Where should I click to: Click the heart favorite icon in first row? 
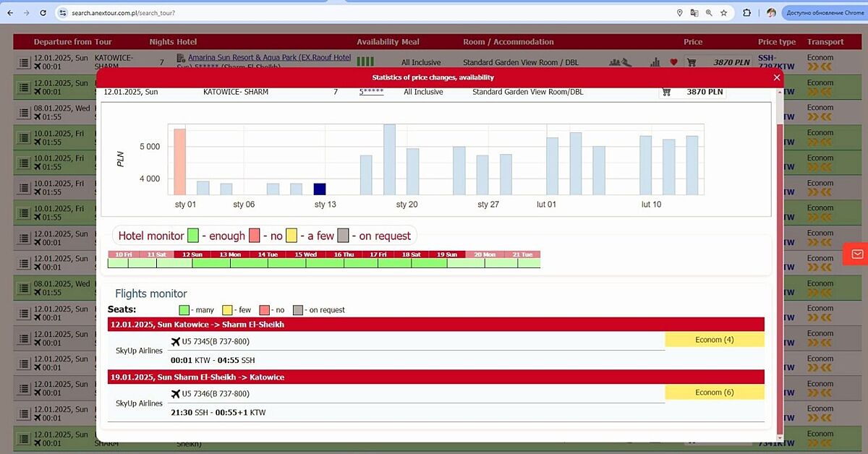pyautogui.click(x=673, y=63)
